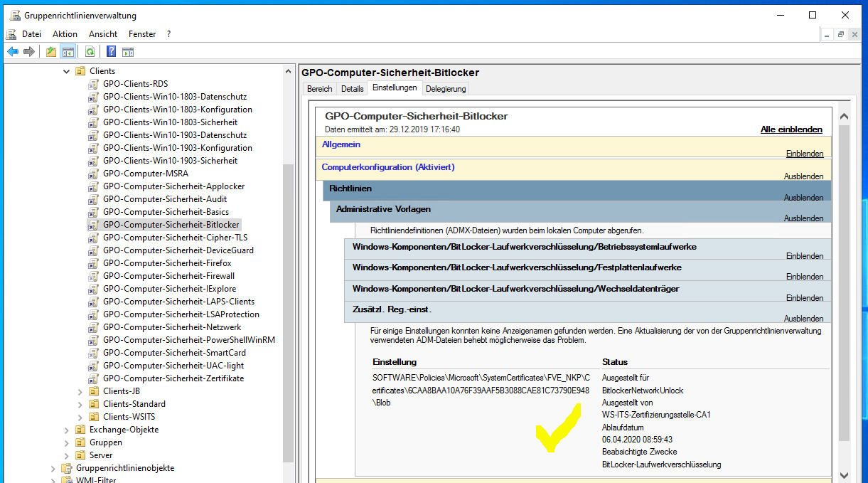This screenshot has width=868, height=483.
Task: Click the blue Back arrow in toolbar
Action: point(13,51)
